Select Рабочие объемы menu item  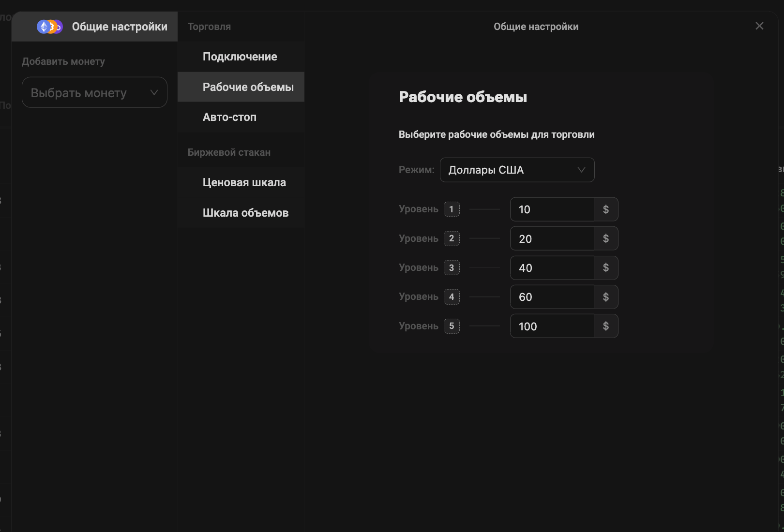tap(241, 87)
